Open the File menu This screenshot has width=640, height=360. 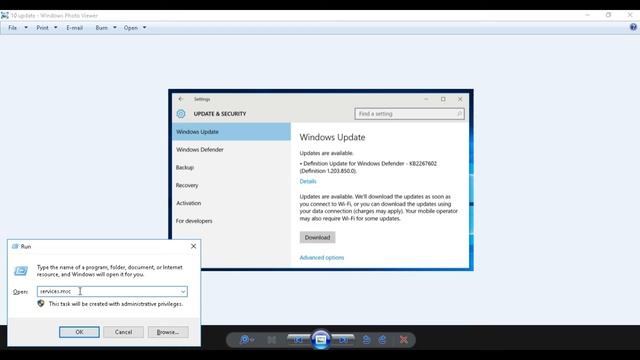click(13, 28)
